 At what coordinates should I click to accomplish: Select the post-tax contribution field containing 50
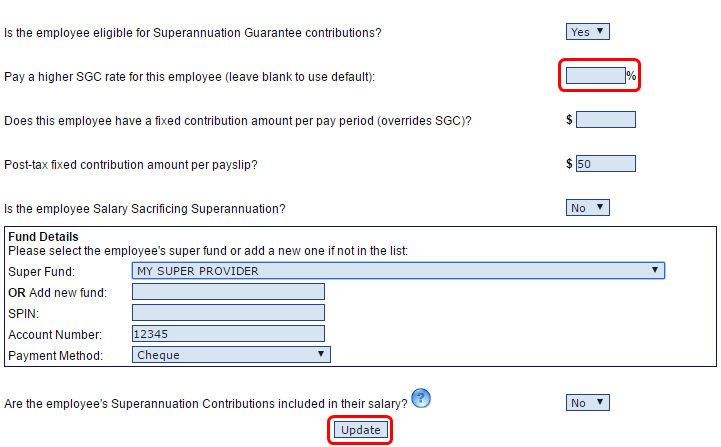[x=606, y=164]
